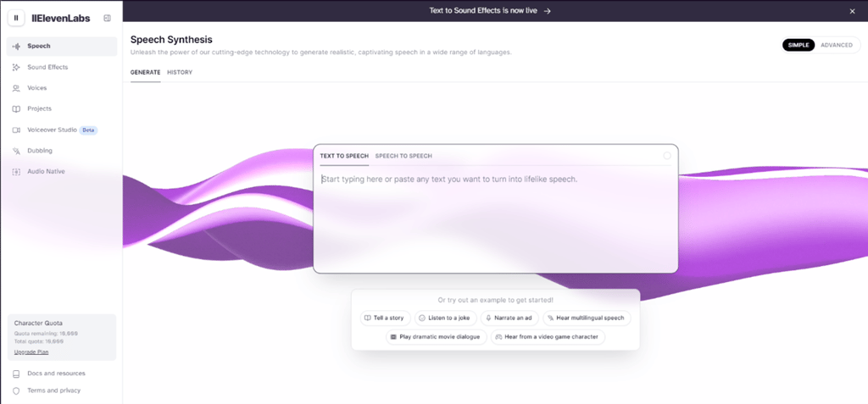The height and width of the screenshot is (404, 868).
Task: Click the Audio Native bracket icon
Action: (16, 172)
